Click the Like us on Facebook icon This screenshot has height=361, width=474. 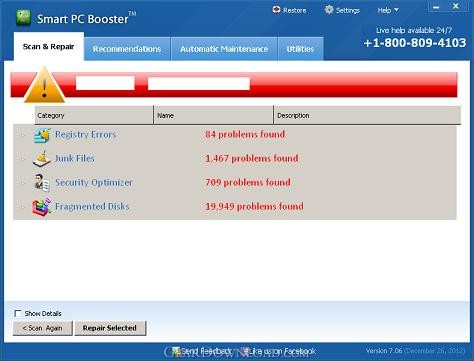tap(245, 351)
